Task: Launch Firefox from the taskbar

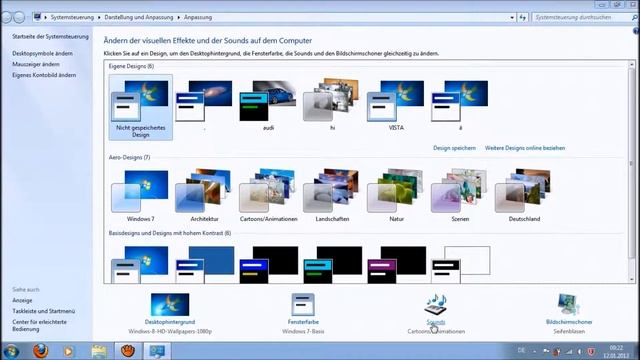Action: pos(40,351)
